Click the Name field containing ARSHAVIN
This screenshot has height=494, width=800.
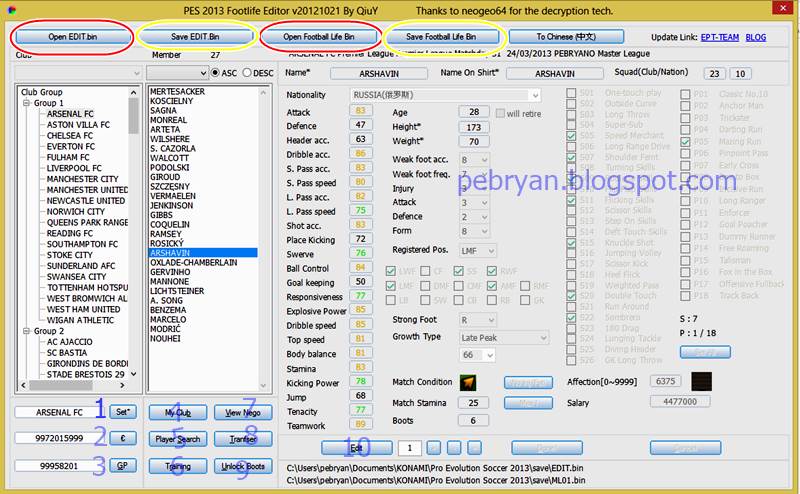[x=379, y=73]
